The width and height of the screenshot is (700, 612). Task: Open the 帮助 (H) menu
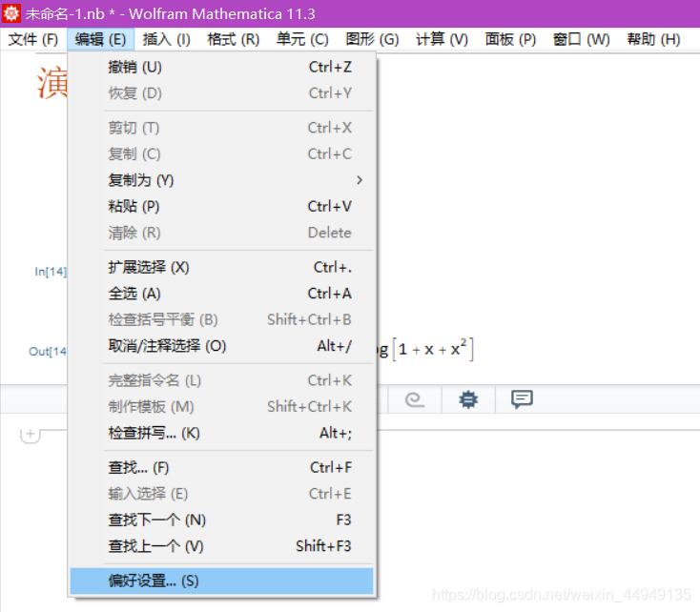[x=653, y=39]
